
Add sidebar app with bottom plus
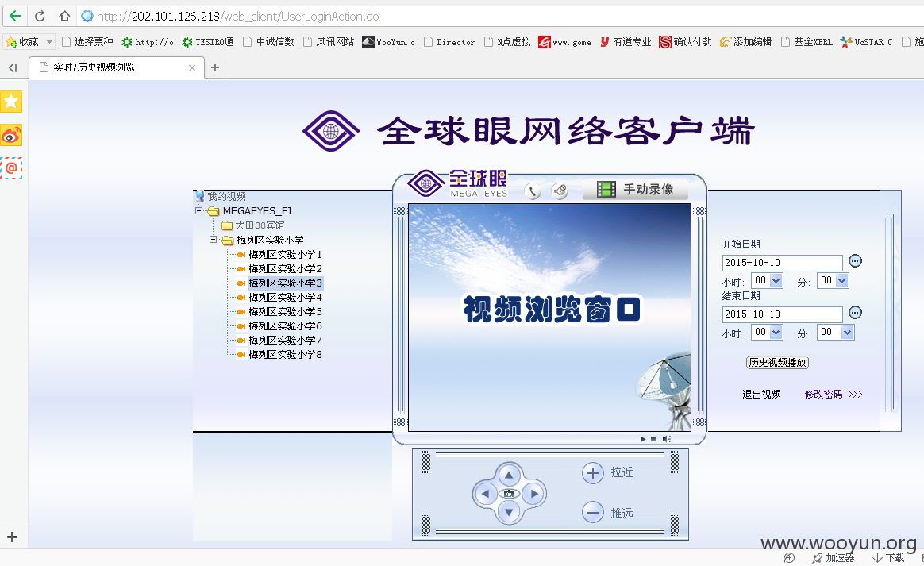pos(12,537)
